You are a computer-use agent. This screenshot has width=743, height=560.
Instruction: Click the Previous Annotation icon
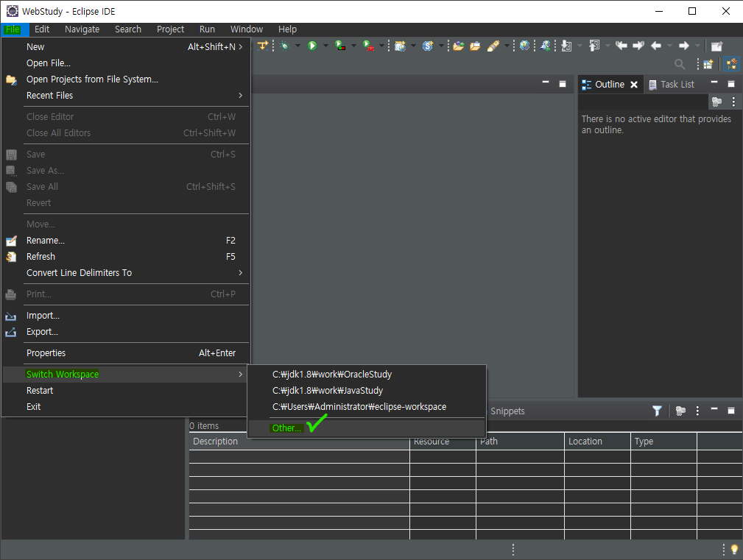[594, 46]
